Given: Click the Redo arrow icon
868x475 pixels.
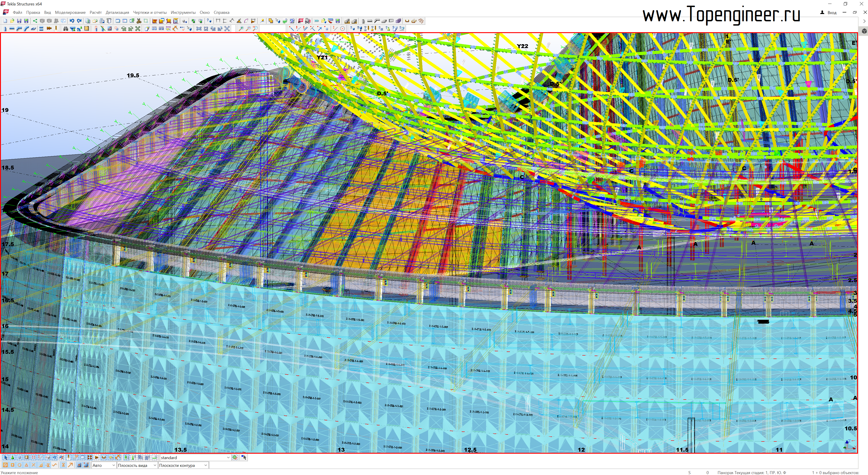Looking at the screenshot, I should click(x=79, y=21).
